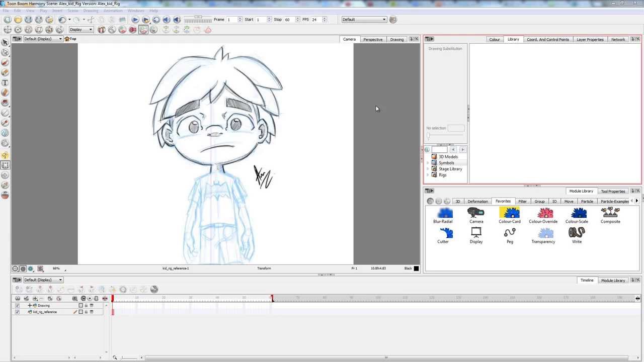Viewport: 644px width, 362px height.
Task: Start playback with the Play button
Action: click(x=135, y=20)
